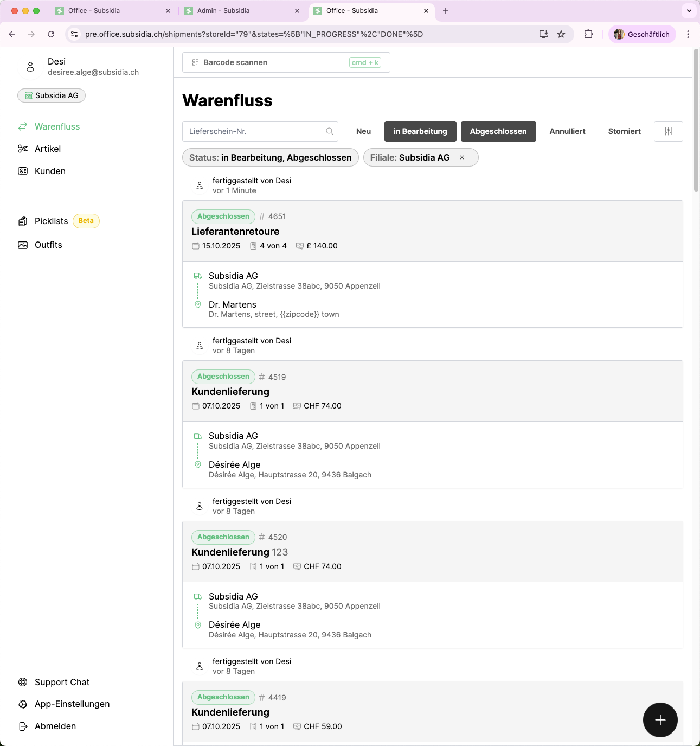Expand the browser tab search chevron
This screenshot has width=700, height=746.
[x=689, y=11]
